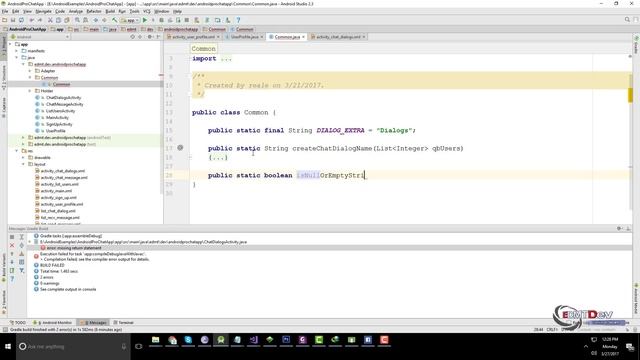Open the VCS menu

point(147,11)
